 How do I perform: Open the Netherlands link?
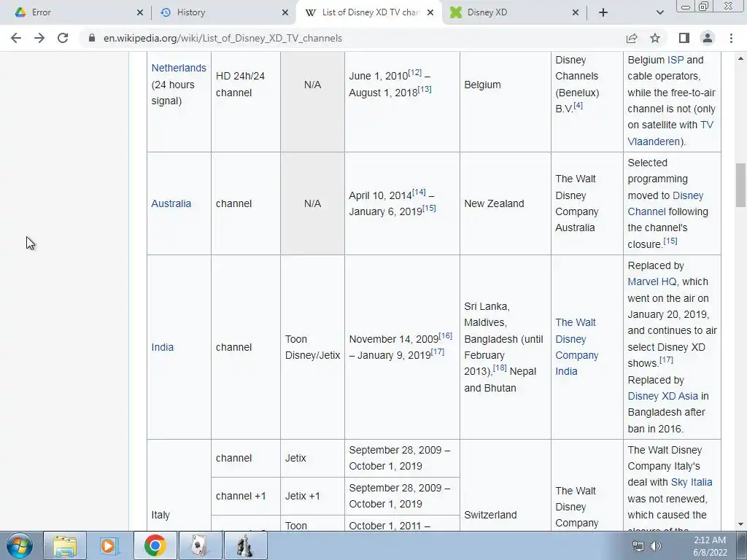click(x=179, y=68)
